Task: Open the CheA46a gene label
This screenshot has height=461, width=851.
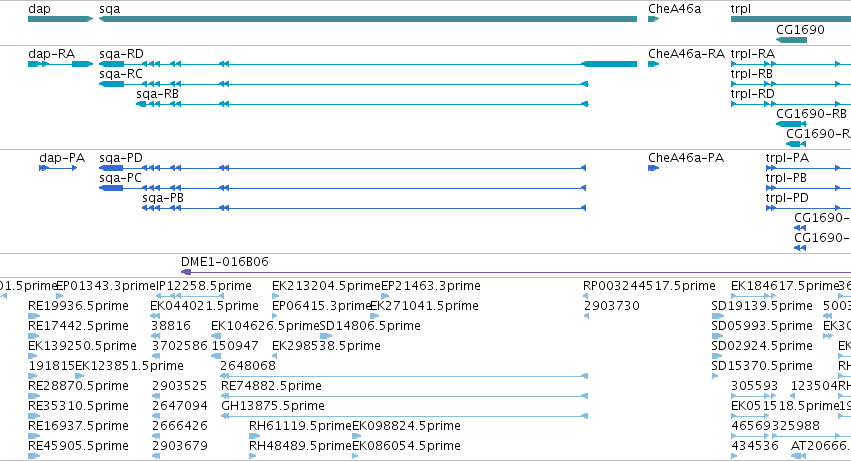Action: [674, 9]
